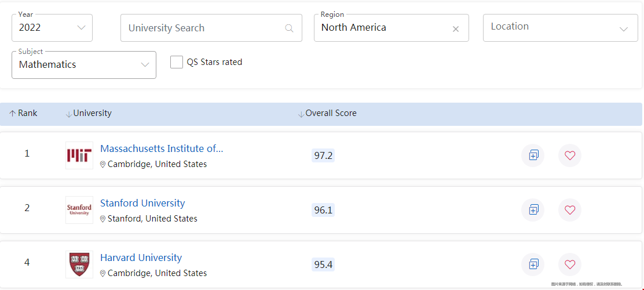Open the Stanford University link
The image size is (644, 290).
click(x=142, y=203)
